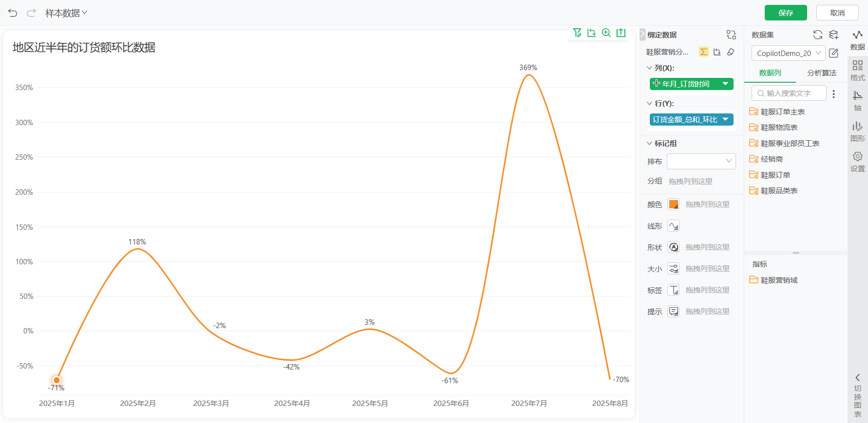Click the undo arrow icon
Screen dimensions: 868x423
13,13
